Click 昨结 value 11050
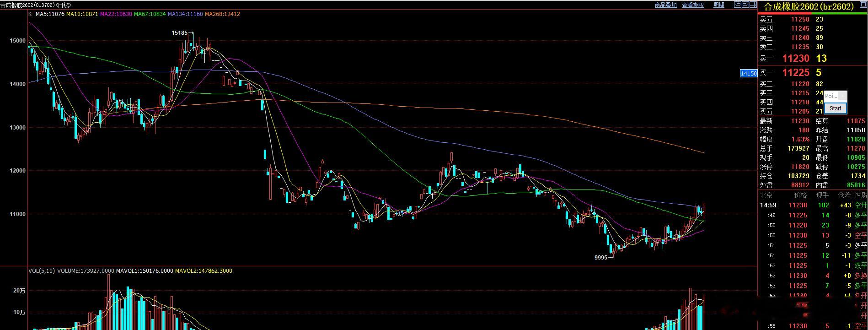The image size is (868, 330). [856, 130]
